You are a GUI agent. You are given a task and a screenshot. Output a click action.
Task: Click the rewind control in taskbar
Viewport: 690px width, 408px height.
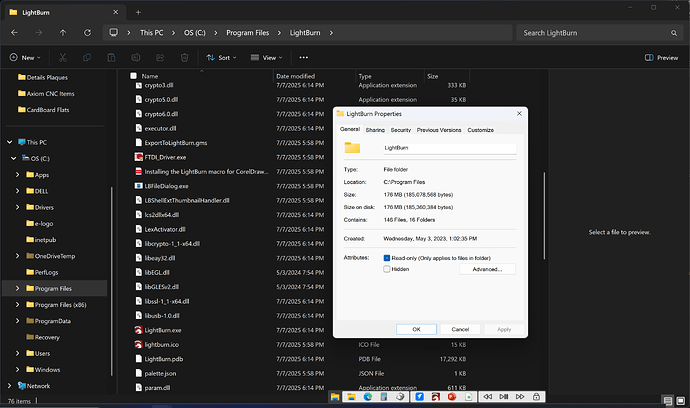[x=488, y=397]
